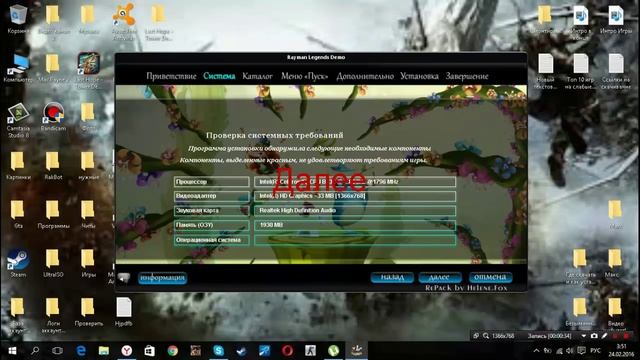This screenshot has height=360, width=640.
Task: Open the «Компьютер» desktop icon
Action: pyautogui.click(x=18, y=68)
